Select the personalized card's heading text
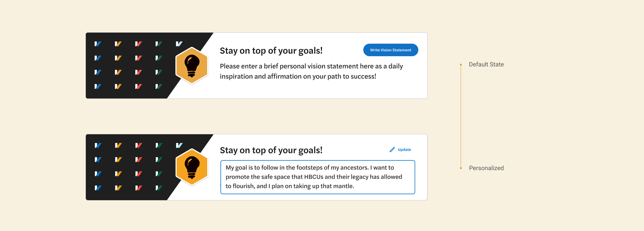Screen dimensions: 644x231 pos(271,150)
